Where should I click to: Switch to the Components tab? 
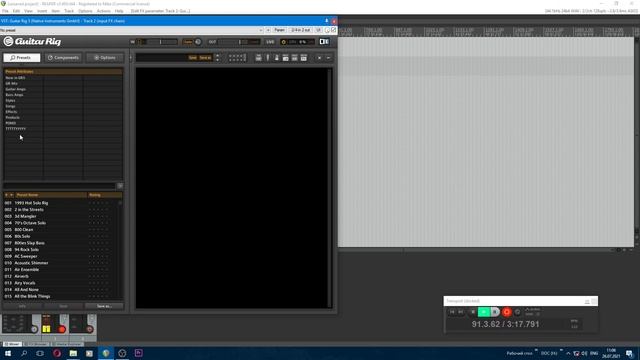tap(63, 58)
